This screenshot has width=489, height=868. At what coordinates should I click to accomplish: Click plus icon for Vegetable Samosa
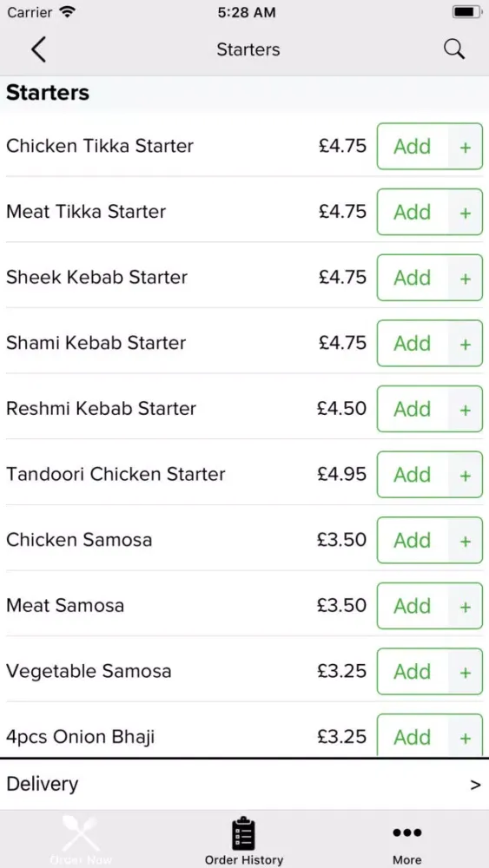(x=466, y=672)
